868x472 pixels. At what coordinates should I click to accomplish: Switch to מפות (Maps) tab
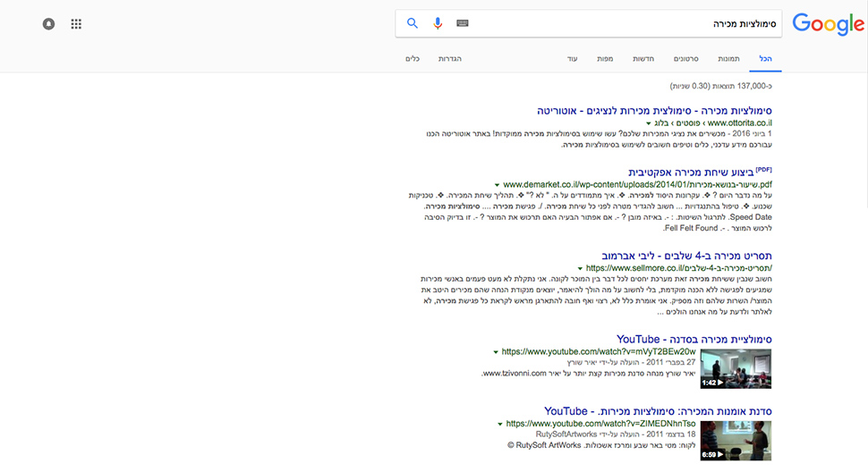point(605,59)
